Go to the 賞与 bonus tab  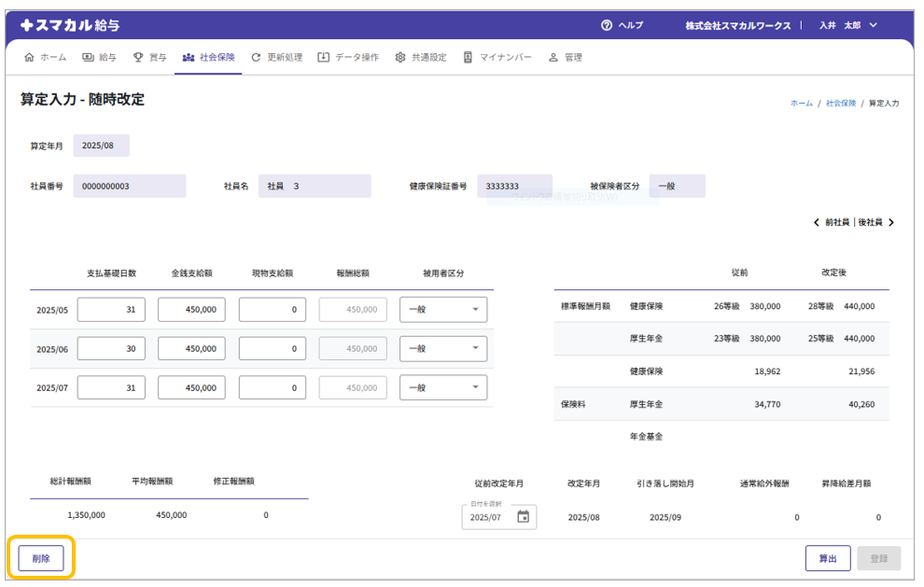point(149,57)
